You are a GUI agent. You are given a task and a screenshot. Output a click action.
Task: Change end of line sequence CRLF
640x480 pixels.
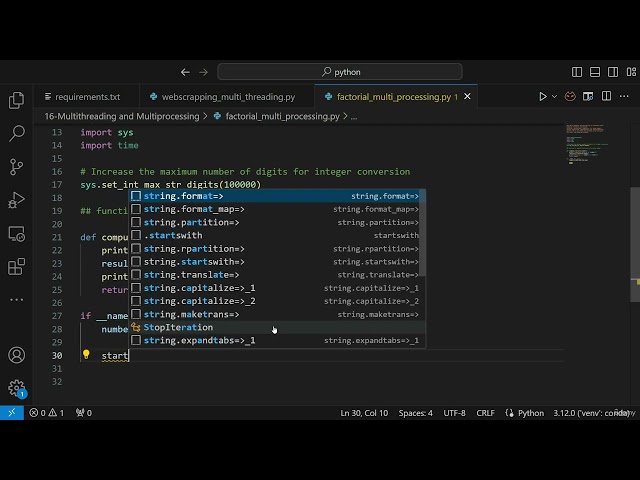485,413
